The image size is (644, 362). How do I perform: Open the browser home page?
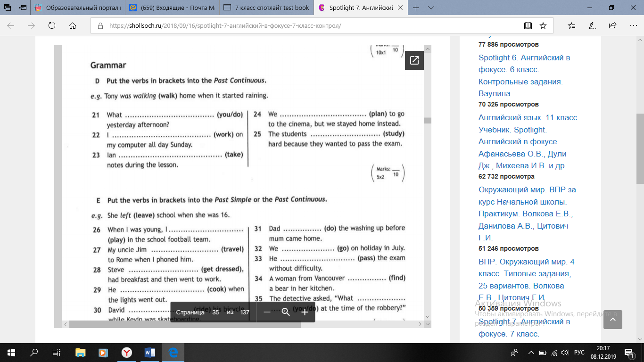(x=73, y=26)
